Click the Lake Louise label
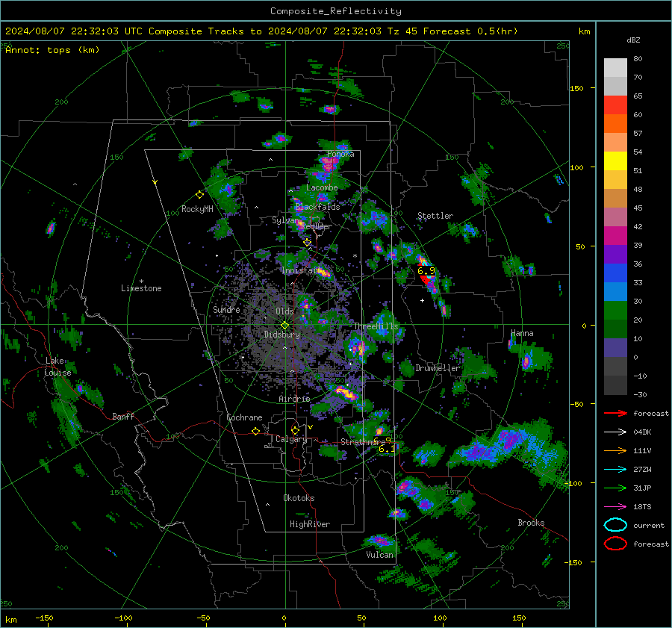The width and height of the screenshot is (672, 628). coord(57,367)
